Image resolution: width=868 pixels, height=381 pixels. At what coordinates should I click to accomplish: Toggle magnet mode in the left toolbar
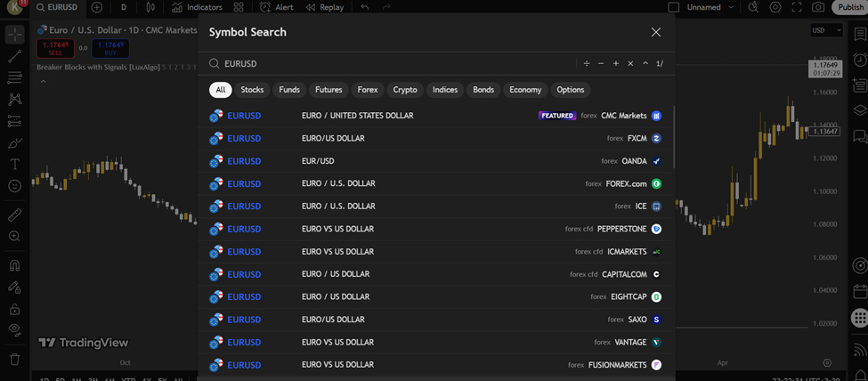(x=15, y=265)
